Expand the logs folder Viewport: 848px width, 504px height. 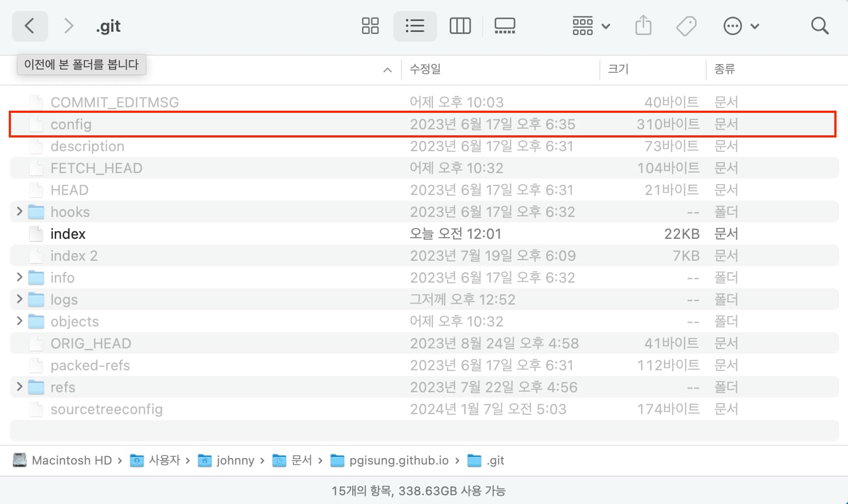tap(19, 299)
